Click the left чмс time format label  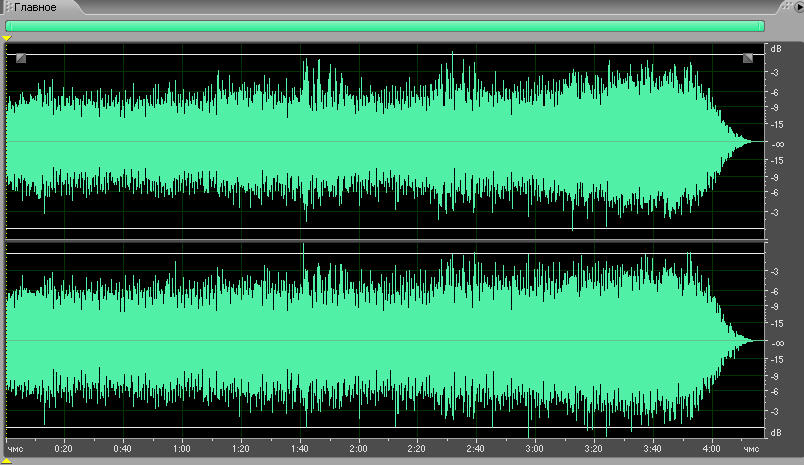click(x=15, y=448)
